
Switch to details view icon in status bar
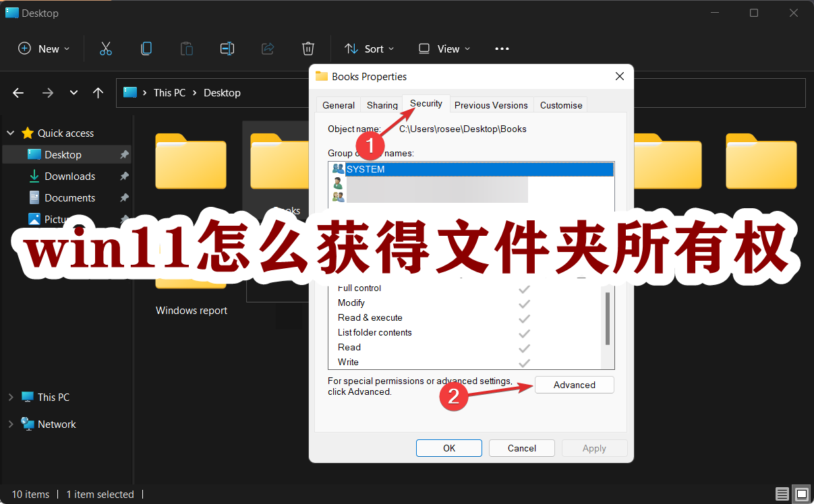782,494
